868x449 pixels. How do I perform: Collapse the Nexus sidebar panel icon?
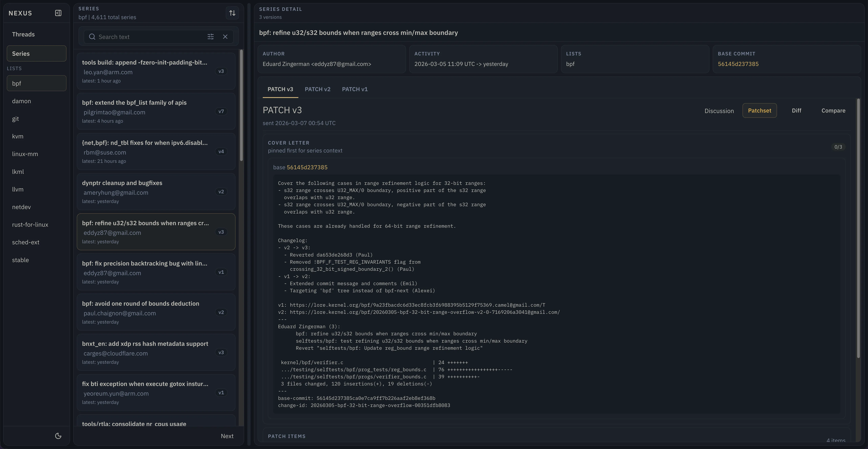pyautogui.click(x=58, y=13)
